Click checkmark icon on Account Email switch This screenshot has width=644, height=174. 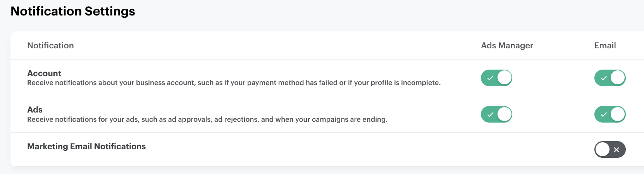point(604,78)
